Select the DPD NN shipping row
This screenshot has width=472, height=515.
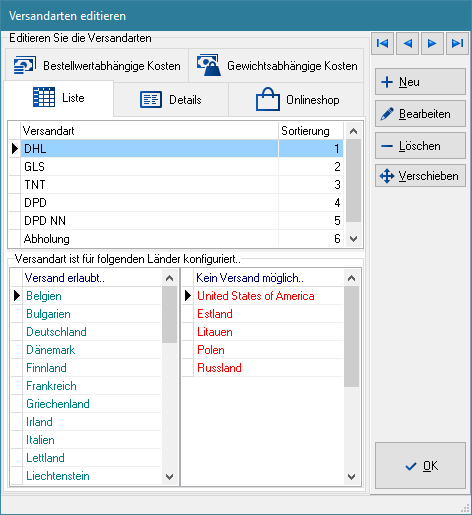pyautogui.click(x=182, y=221)
